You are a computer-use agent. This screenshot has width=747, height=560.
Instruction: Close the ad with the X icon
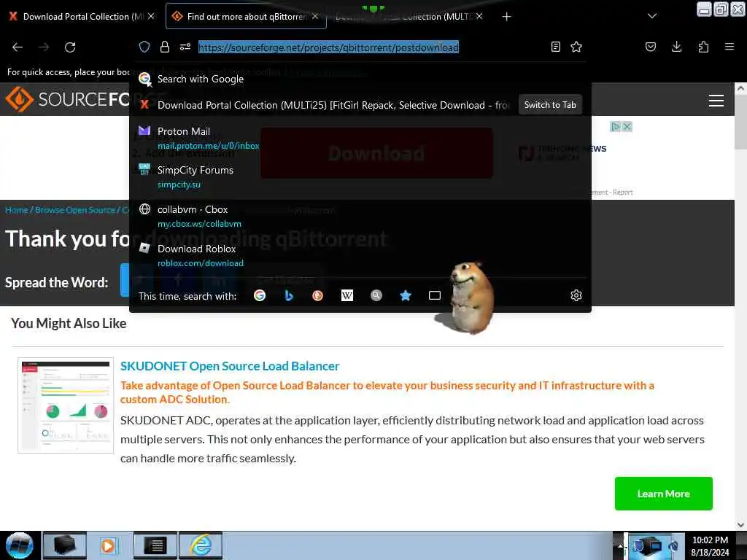(x=627, y=127)
